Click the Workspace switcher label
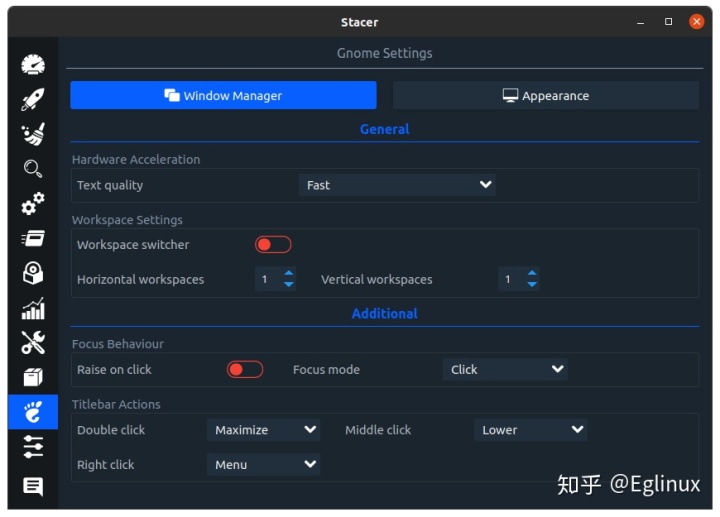The image size is (720, 517). 133,245
